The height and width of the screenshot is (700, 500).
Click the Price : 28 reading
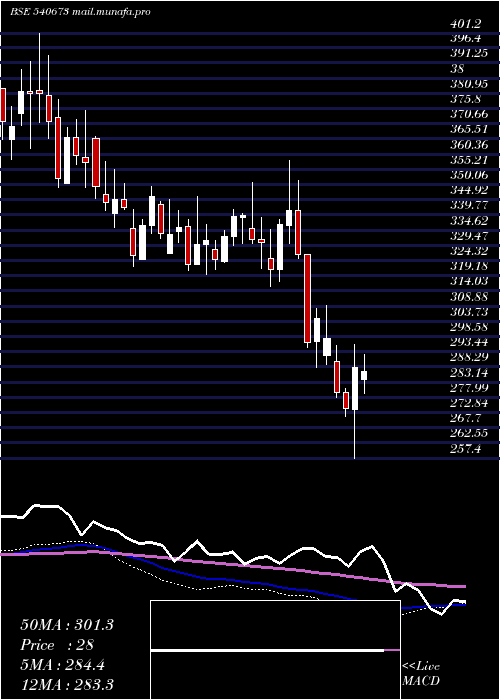click(57, 645)
